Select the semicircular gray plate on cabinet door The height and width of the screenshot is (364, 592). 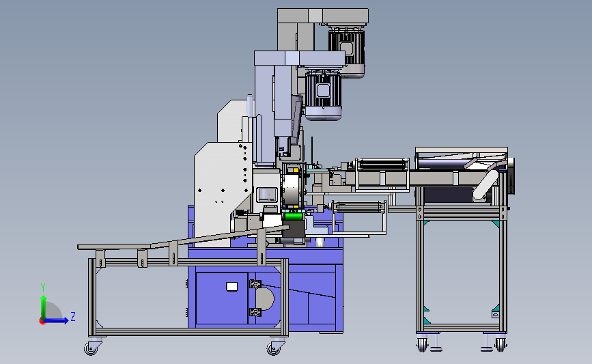tap(265, 298)
